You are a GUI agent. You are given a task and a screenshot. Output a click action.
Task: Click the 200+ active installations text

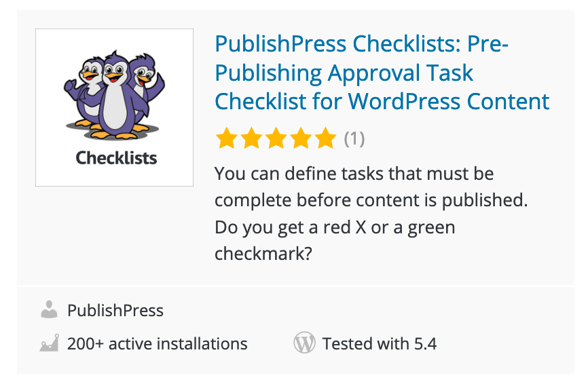[158, 343]
